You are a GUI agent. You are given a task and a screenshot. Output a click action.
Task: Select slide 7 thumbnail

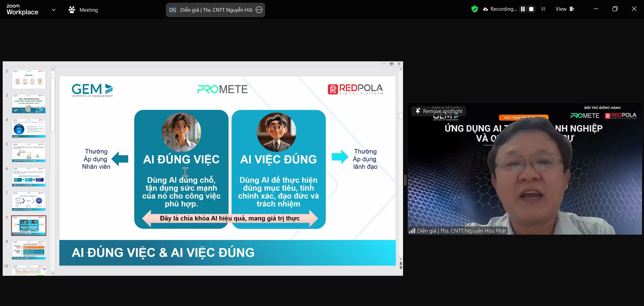29,201
